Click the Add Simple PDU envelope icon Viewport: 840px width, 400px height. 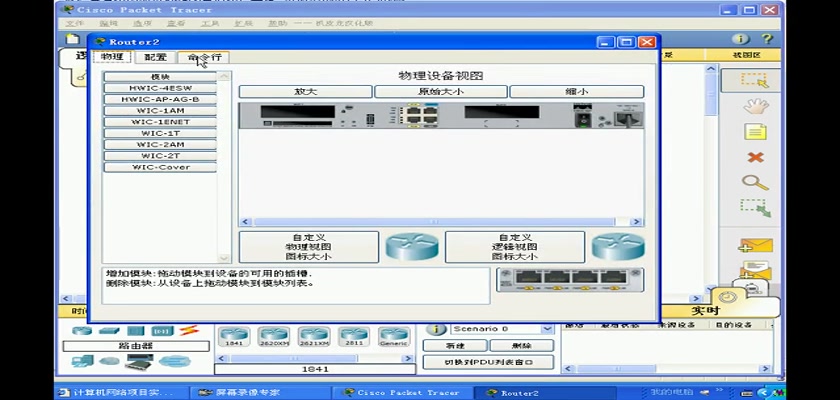tap(755, 245)
